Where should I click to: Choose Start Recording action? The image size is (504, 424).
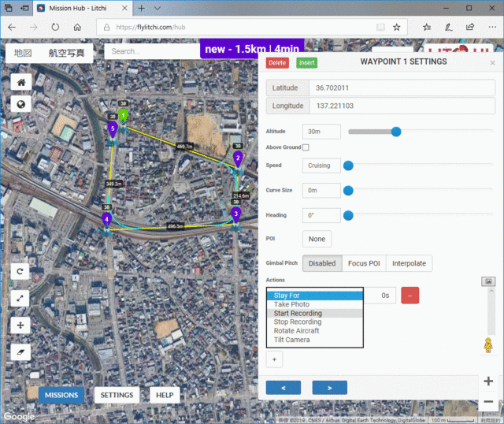(x=315, y=314)
